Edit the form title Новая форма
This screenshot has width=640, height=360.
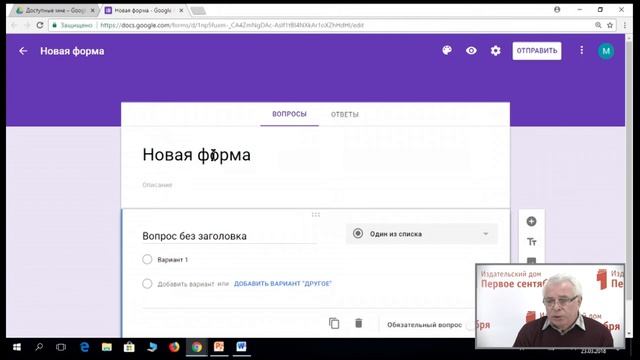point(197,155)
